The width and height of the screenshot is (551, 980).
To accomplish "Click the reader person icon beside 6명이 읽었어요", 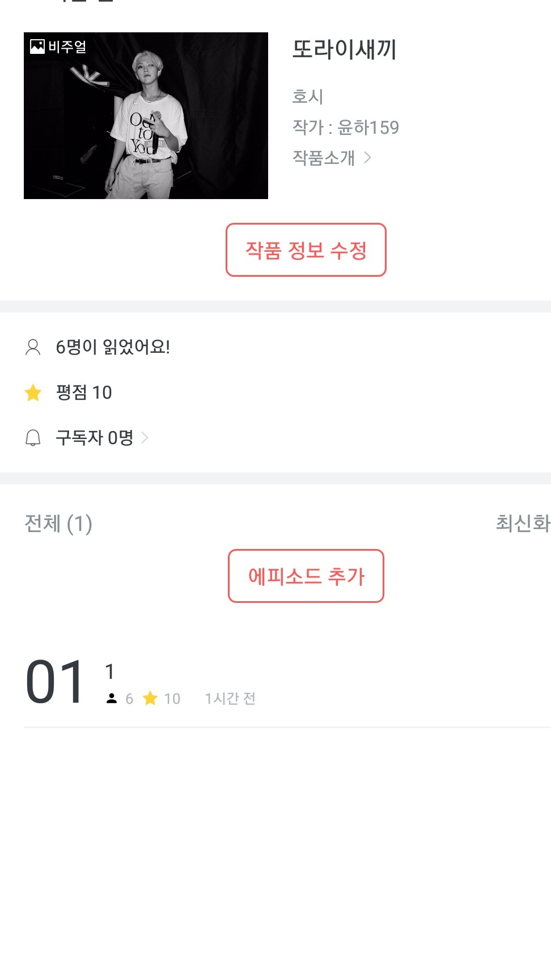I will [33, 347].
